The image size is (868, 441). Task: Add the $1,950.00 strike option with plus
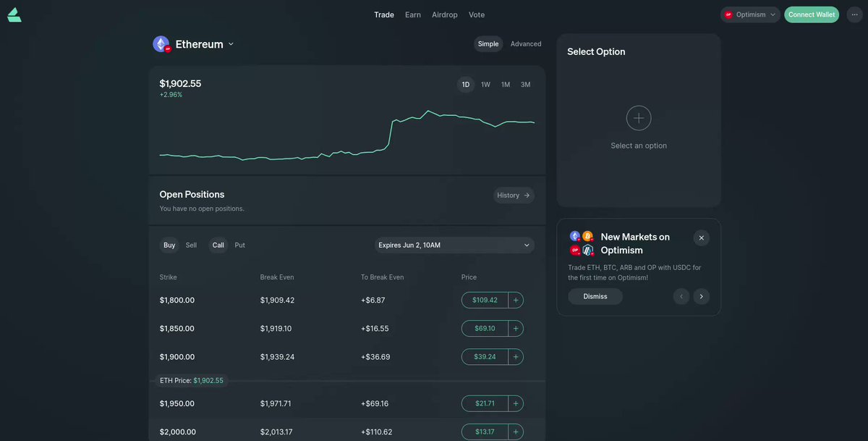[516, 403]
